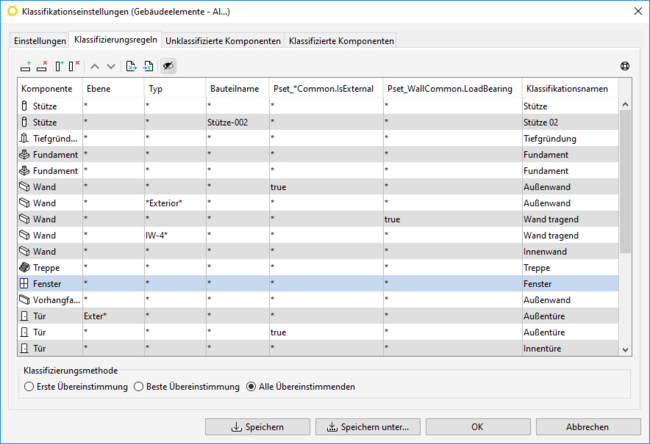This screenshot has height=444, width=650.
Task: Click the Tiefgründ... pile icon
Action: [24, 138]
